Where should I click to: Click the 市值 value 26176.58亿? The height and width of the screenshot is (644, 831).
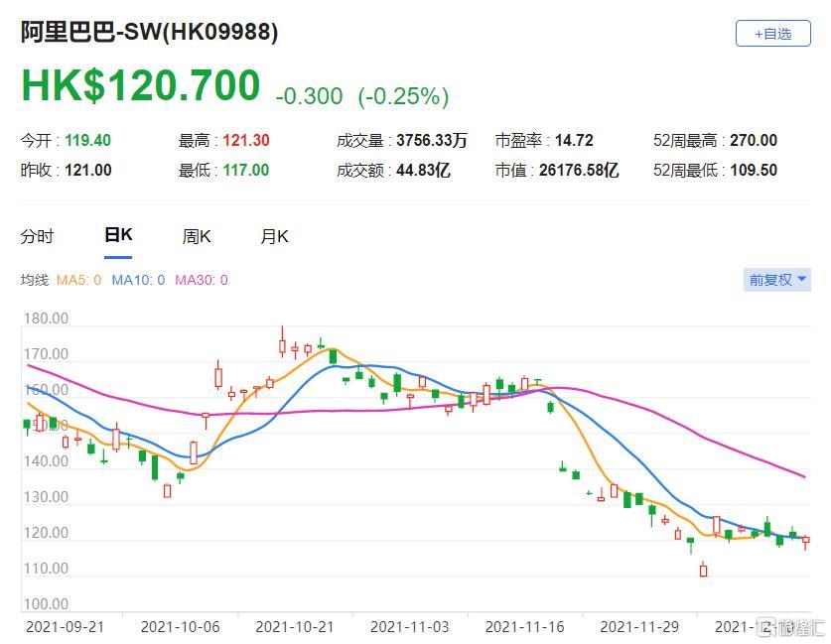pos(579,170)
